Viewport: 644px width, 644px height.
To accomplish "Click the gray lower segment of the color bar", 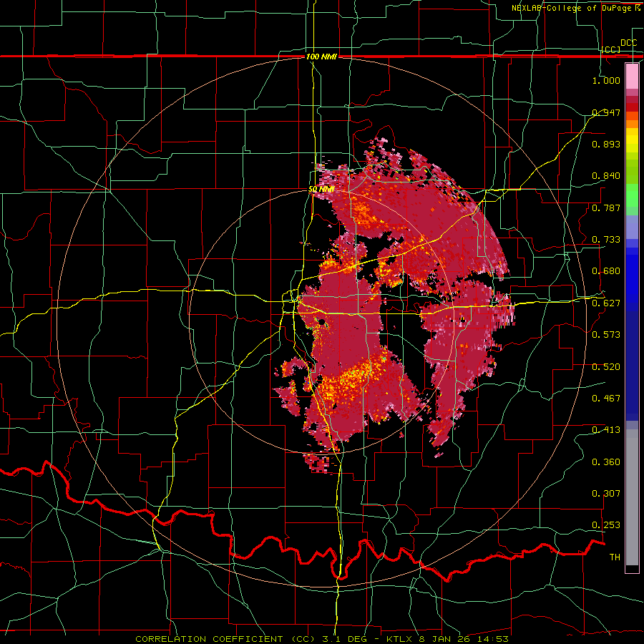I will tap(632, 497).
